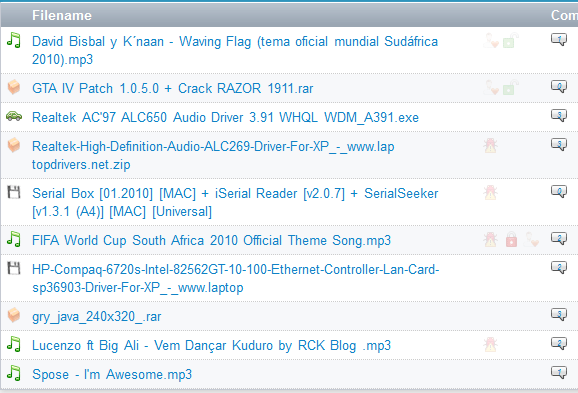Viewport: 578px width, 393px height.
Task: Click the package icon beside gry_java_240x320_.rar
Action: [14, 315]
